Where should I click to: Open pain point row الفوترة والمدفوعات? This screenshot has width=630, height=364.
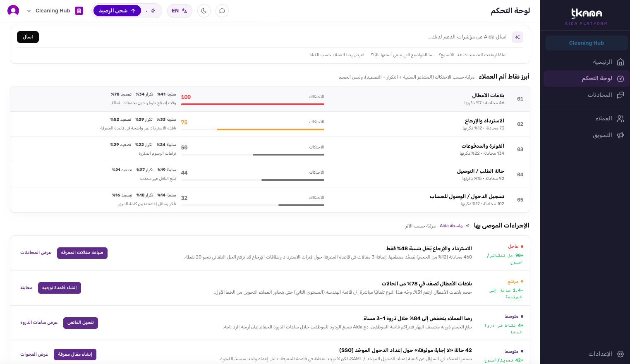pos(270,149)
